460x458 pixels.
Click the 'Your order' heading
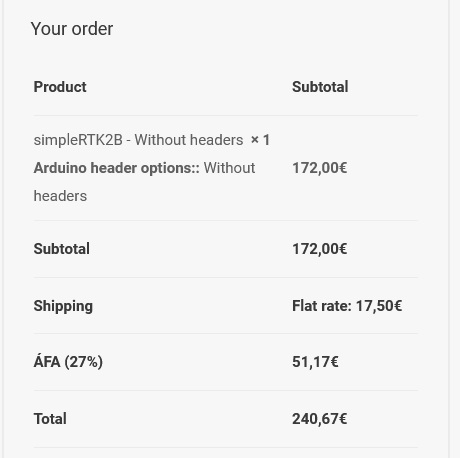coord(72,29)
